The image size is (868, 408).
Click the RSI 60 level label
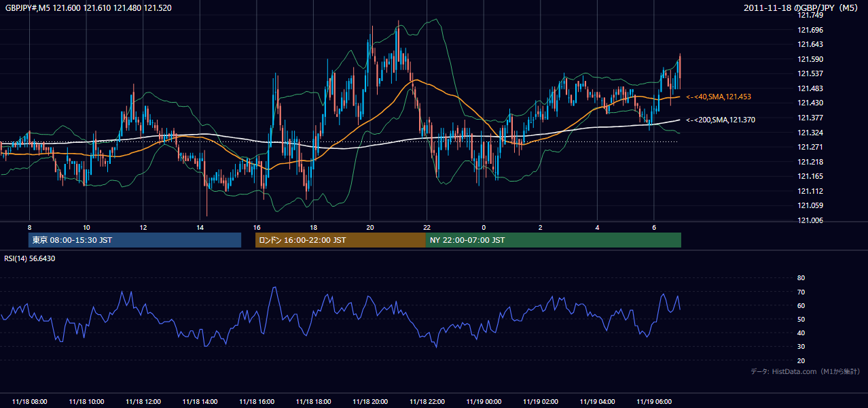coord(801,305)
